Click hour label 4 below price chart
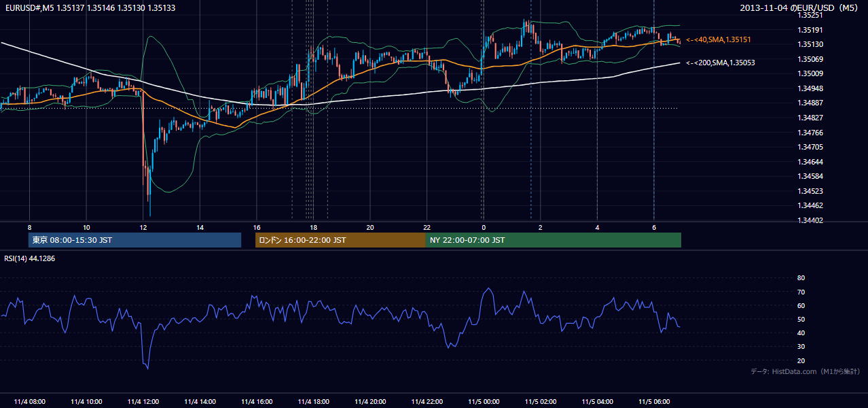 pos(597,227)
